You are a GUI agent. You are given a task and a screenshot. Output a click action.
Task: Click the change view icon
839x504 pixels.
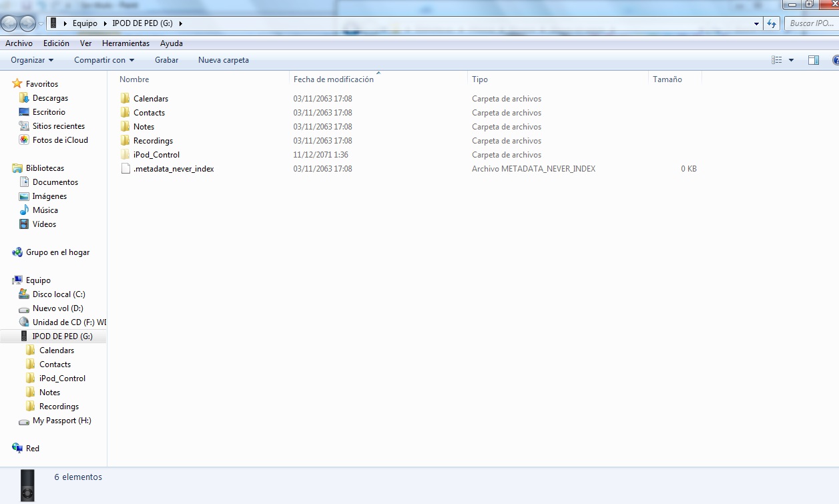pos(776,60)
